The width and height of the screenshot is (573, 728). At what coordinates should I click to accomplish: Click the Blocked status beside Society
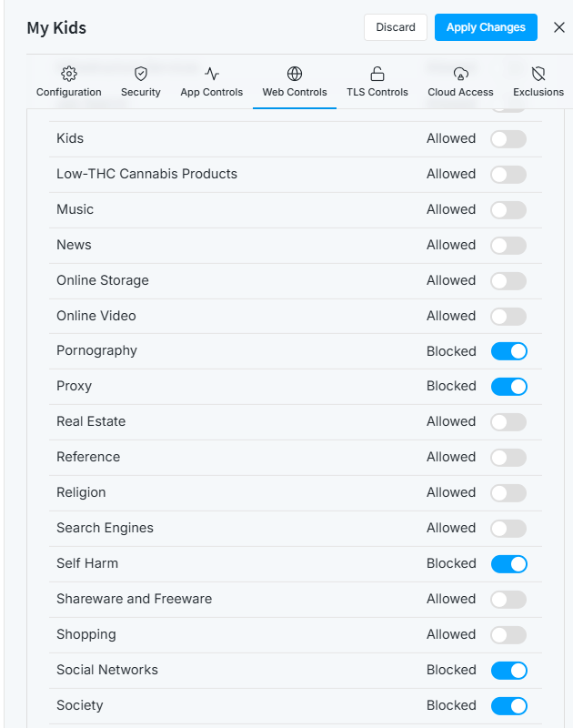click(451, 704)
